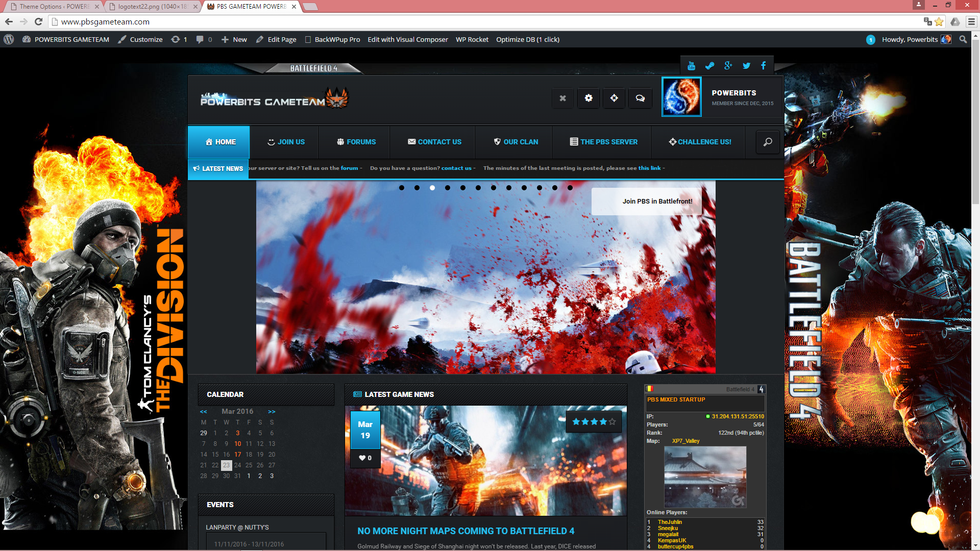This screenshot has width=980, height=551.
Task: Click the star rating on news post
Action: point(594,422)
